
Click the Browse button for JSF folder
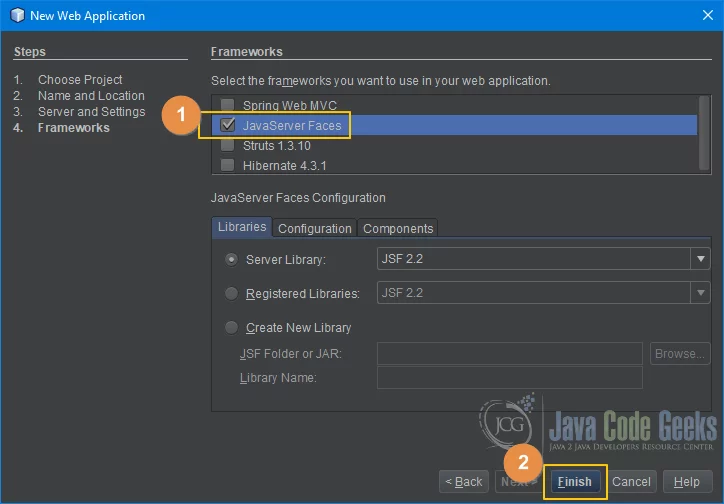pyautogui.click(x=680, y=354)
